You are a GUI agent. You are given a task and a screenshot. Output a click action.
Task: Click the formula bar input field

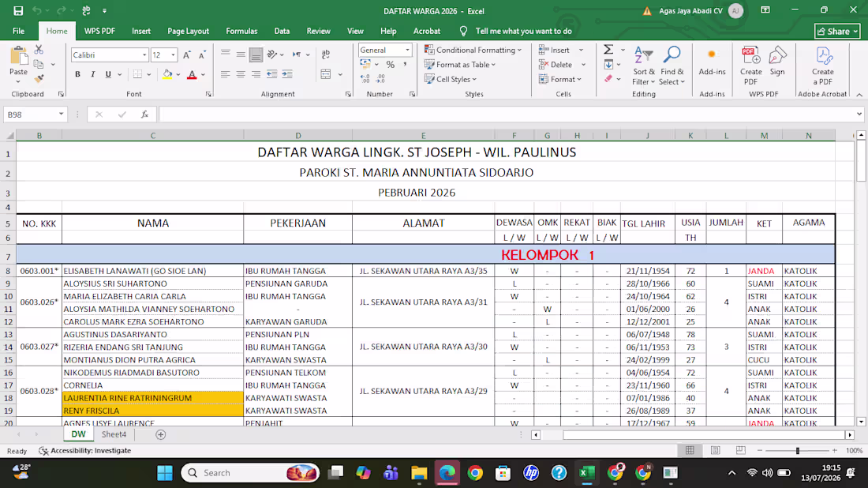[x=507, y=114]
